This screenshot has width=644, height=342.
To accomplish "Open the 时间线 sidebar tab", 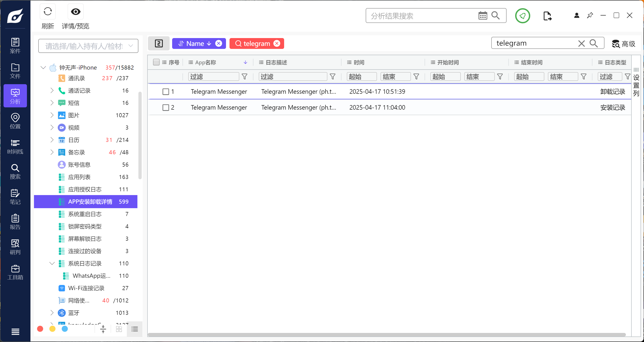I will 15,146.
